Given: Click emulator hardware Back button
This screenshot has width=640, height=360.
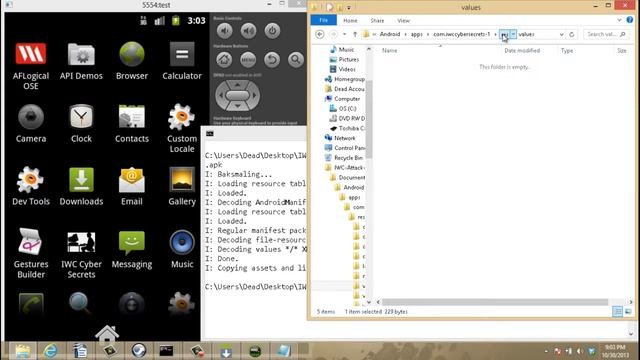Looking at the screenshot, I should tap(272, 60).
